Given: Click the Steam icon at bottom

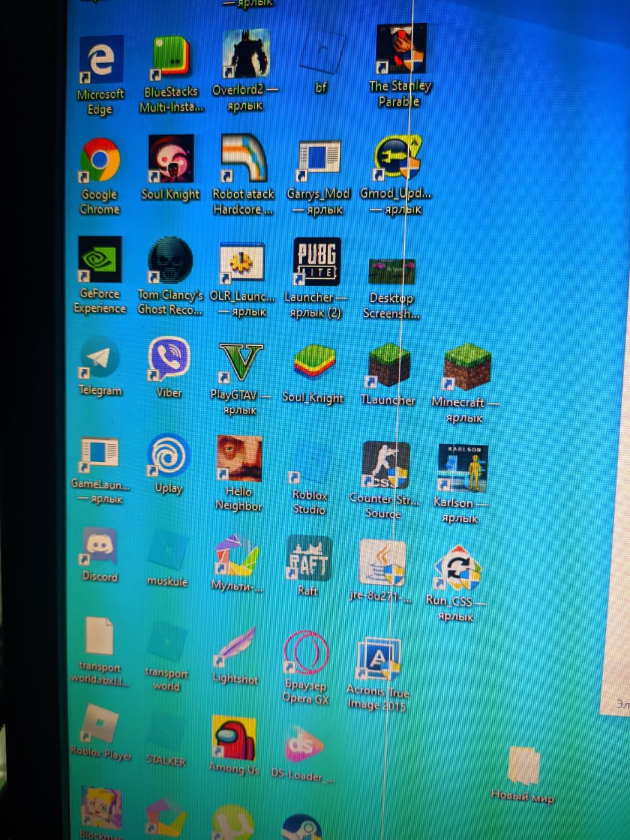Looking at the screenshot, I should pos(302,827).
